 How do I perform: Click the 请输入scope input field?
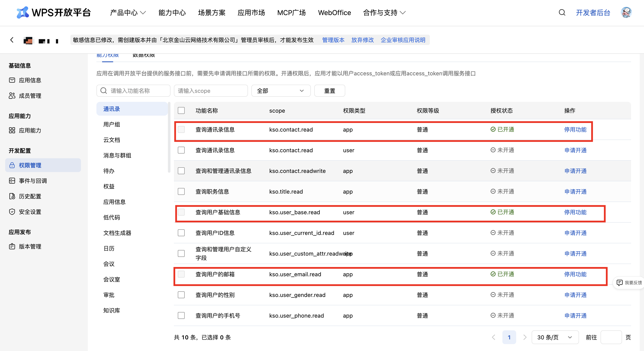[211, 91]
